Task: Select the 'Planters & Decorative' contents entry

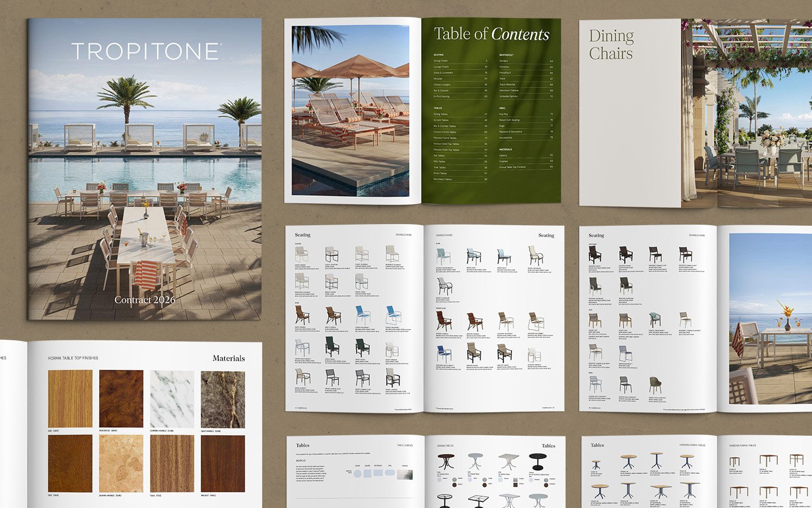Action: [x=510, y=132]
